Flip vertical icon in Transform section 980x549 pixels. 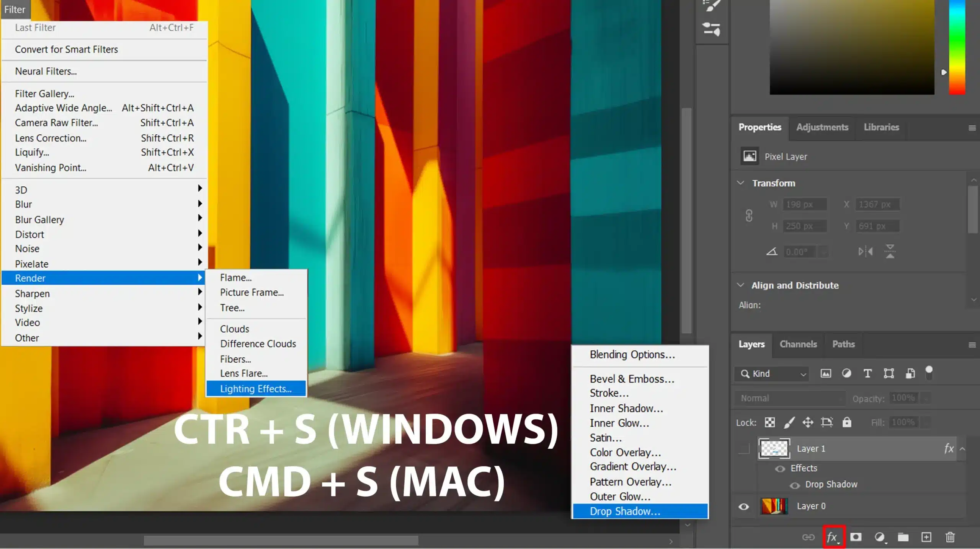[x=890, y=251]
